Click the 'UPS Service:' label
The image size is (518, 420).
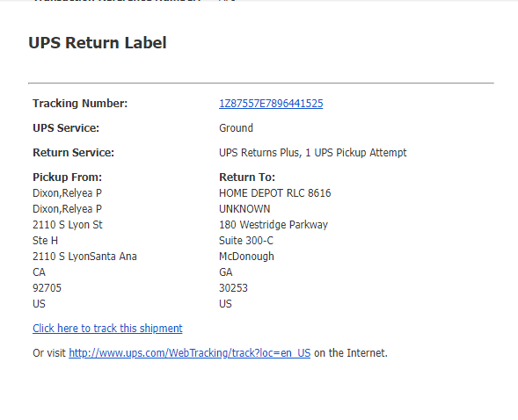(x=66, y=128)
